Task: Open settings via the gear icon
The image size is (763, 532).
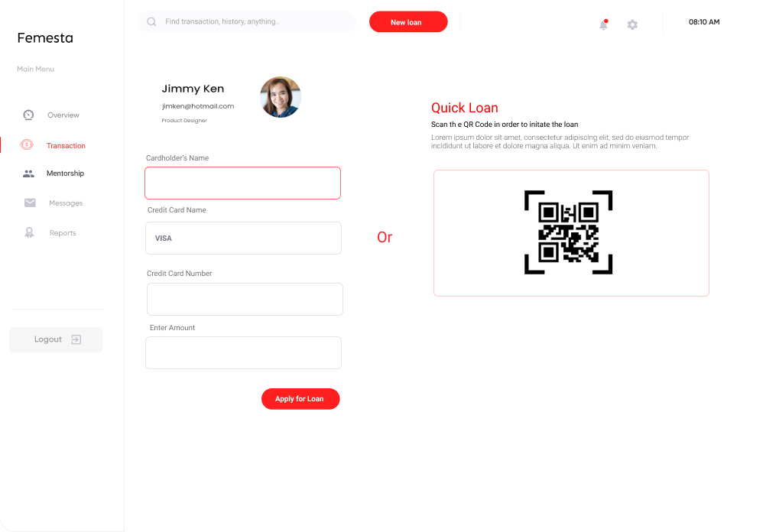Action: tap(632, 24)
